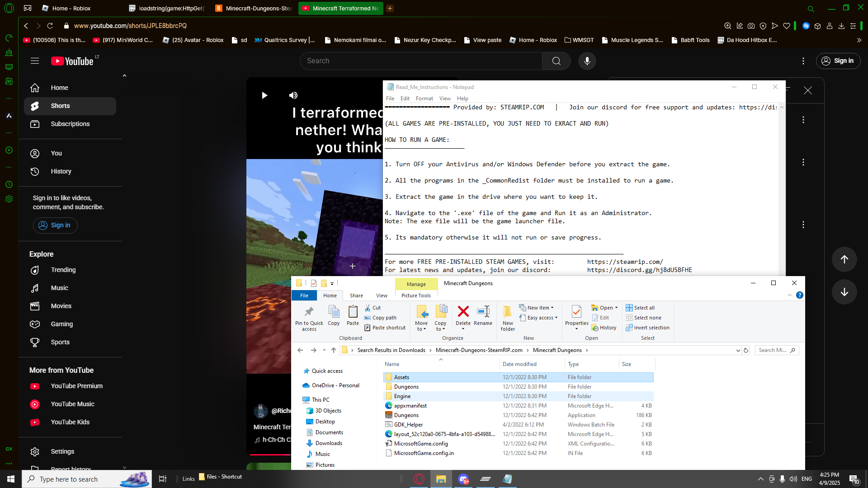Click Copy path in Explorer ribbon
Image resolution: width=868 pixels, height=488 pixels.
click(380, 318)
